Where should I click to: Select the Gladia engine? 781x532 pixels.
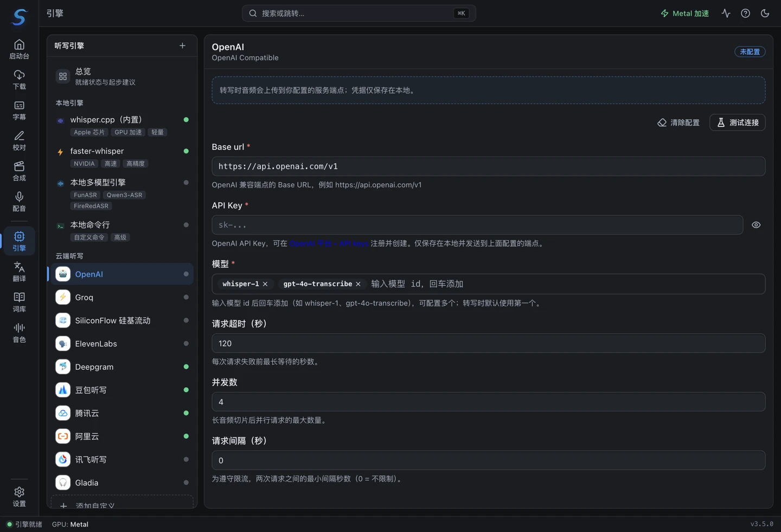pos(122,482)
